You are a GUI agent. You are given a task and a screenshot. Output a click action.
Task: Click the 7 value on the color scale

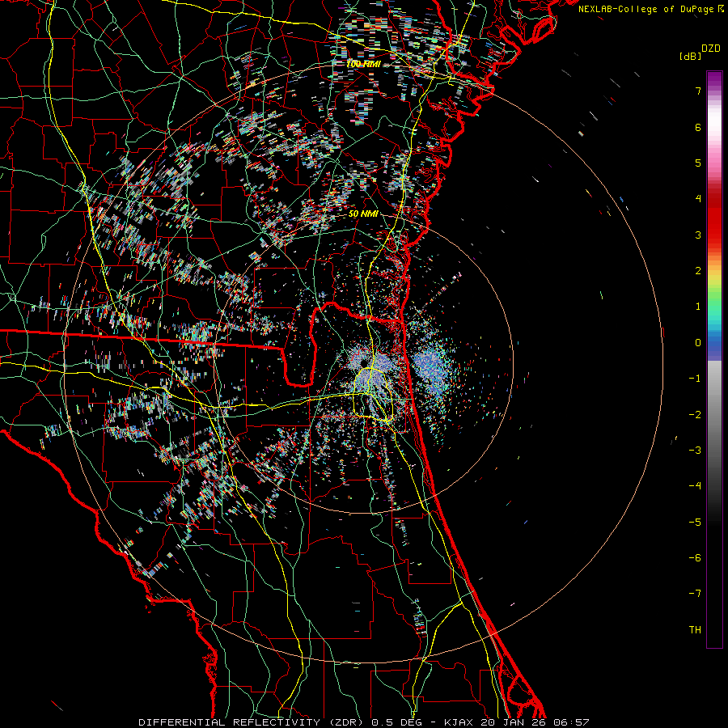point(698,91)
